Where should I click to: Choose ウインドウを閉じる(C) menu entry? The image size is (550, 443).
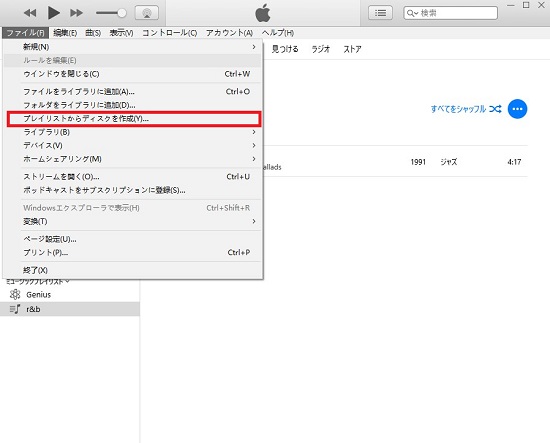[133, 74]
